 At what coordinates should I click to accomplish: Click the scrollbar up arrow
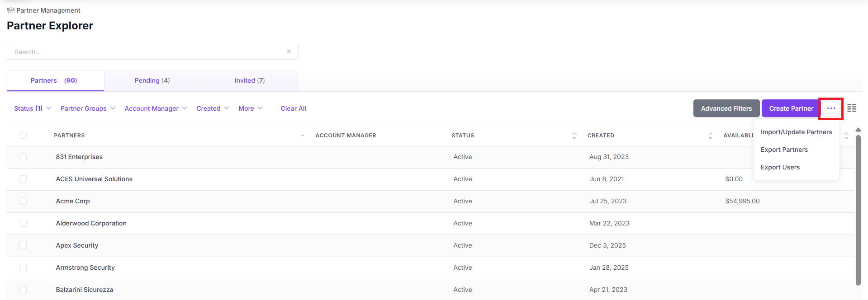point(858,130)
